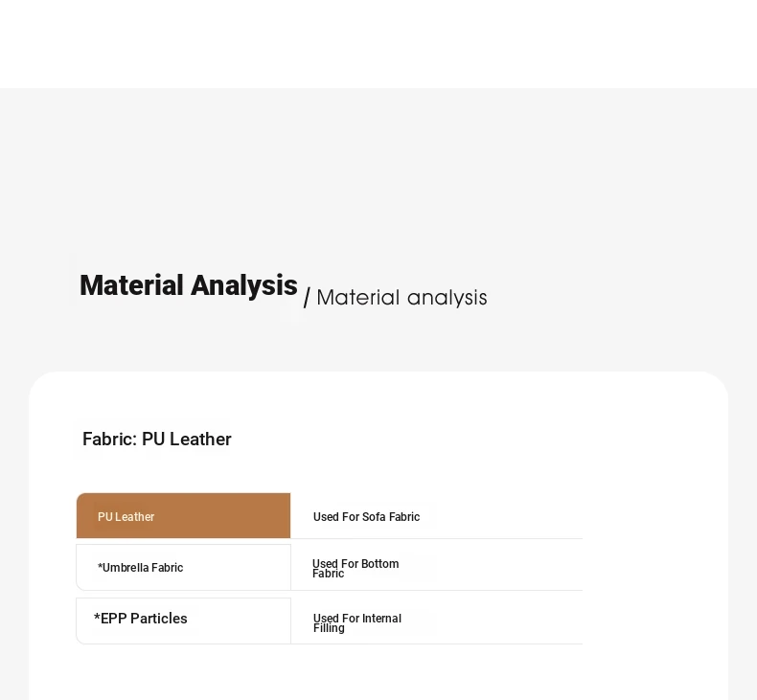
Task: Select the "Used For Internal Filling" description
Action: pos(357,622)
